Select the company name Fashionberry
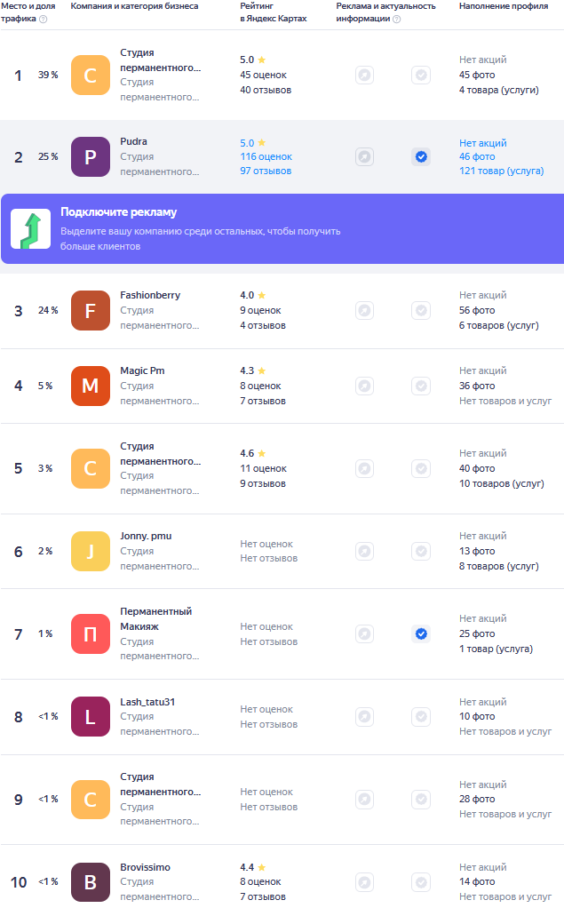 tap(150, 295)
